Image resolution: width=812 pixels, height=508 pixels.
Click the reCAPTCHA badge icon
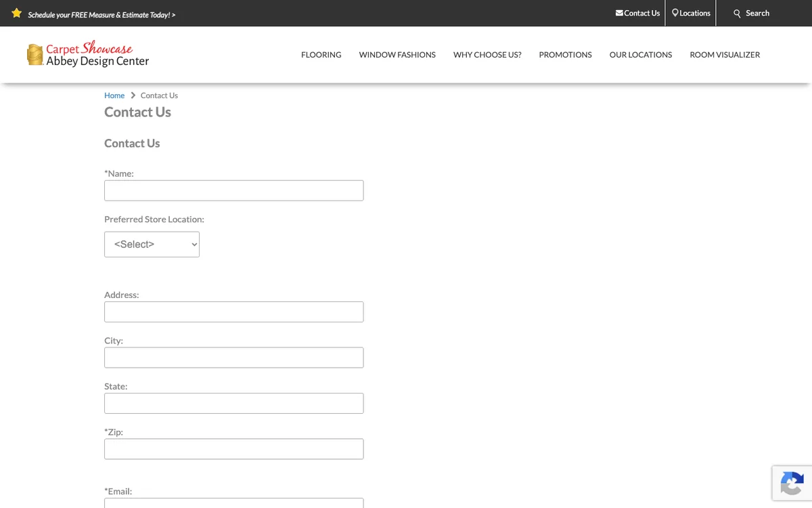tap(792, 484)
